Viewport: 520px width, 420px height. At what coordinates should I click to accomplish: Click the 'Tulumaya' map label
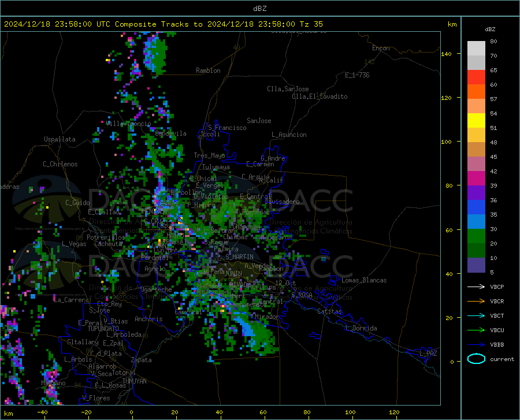pyautogui.click(x=216, y=167)
